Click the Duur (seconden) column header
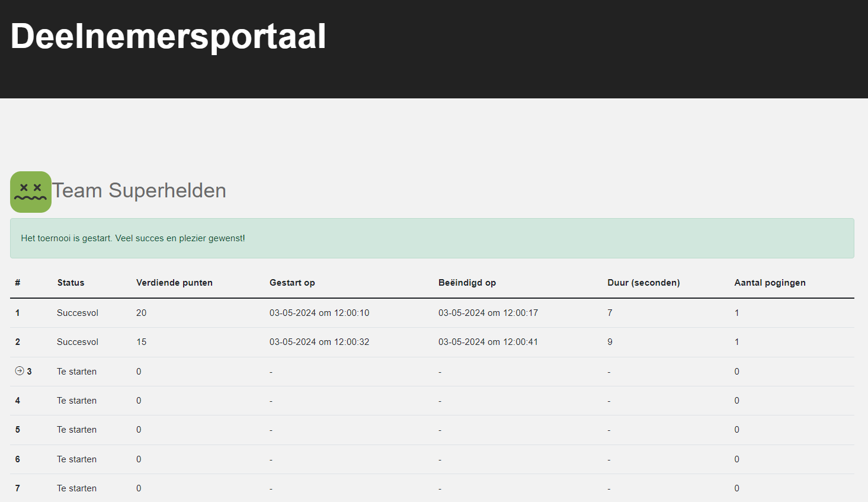868x502 pixels. point(643,283)
